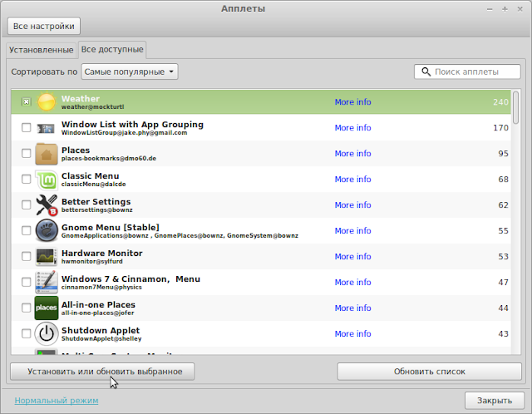Click the green All-in-one Places icon
Screen dimensions: 532x414
point(47,308)
